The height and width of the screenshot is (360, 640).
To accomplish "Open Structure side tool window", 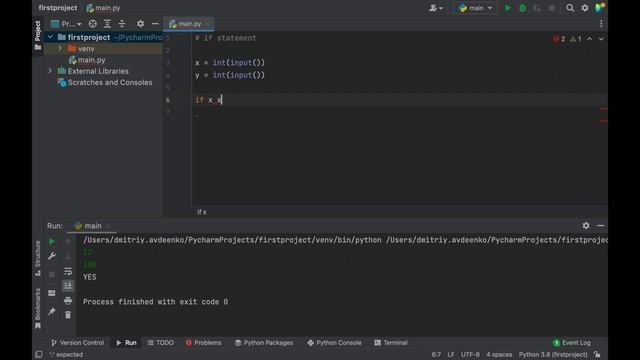I will pos(38,258).
